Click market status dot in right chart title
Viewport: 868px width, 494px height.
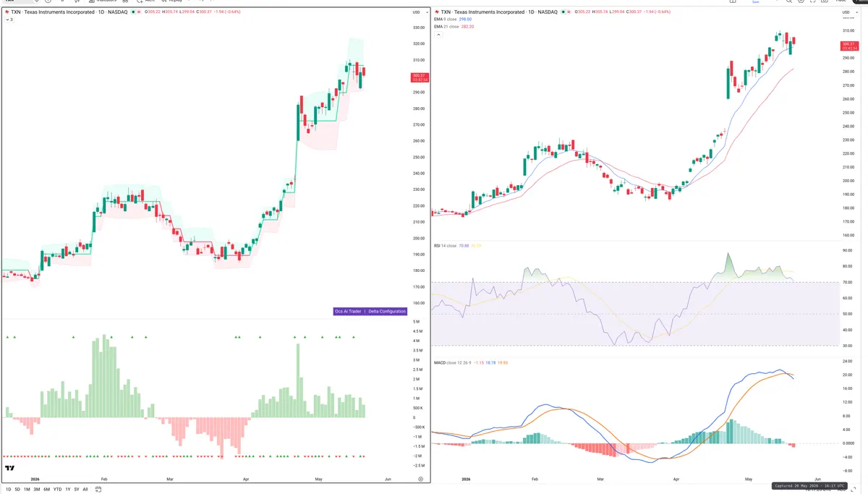(x=562, y=12)
